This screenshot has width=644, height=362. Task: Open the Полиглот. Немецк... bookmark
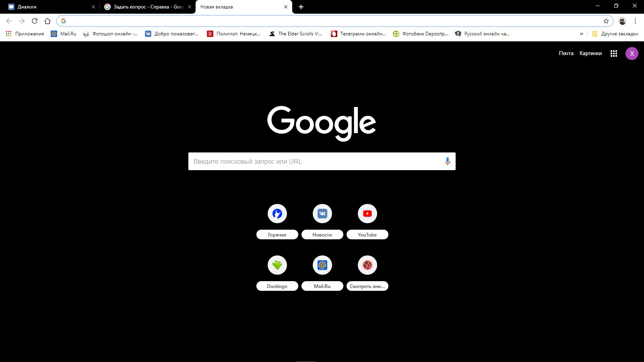tap(234, 34)
